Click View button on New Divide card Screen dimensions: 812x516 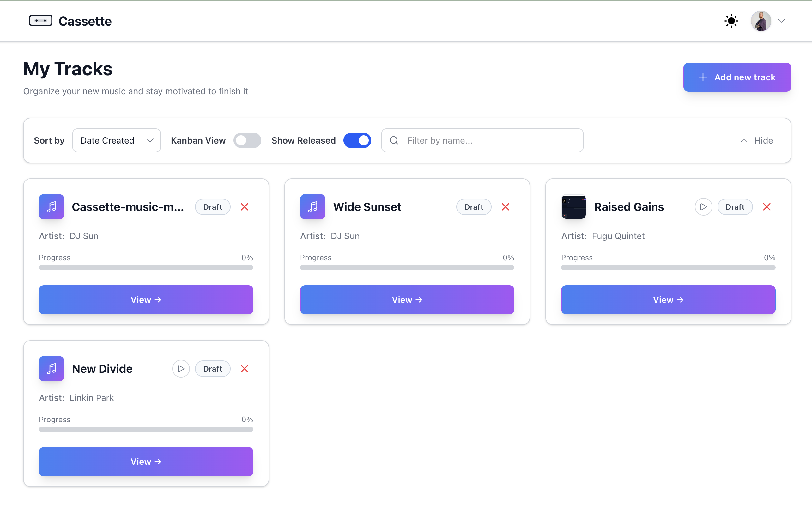pos(146,461)
